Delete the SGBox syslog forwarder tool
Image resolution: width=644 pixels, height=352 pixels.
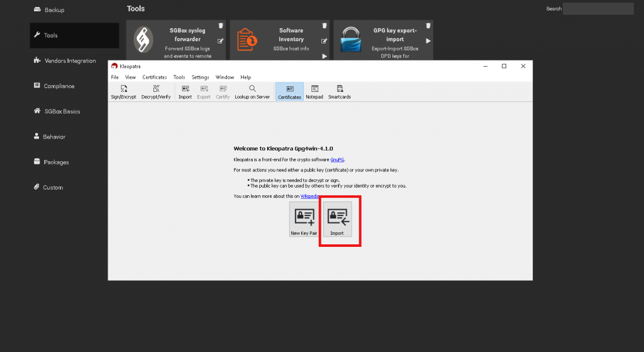click(221, 25)
